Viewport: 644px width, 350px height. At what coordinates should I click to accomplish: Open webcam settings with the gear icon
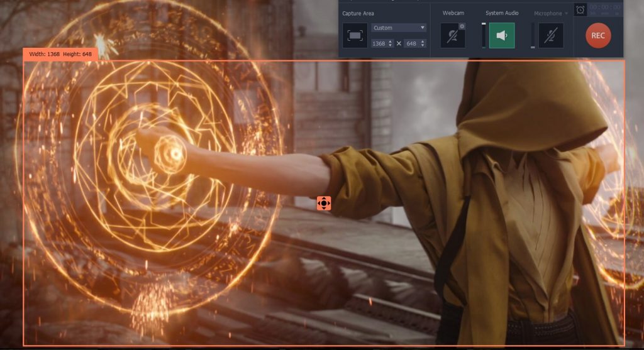[x=462, y=26]
